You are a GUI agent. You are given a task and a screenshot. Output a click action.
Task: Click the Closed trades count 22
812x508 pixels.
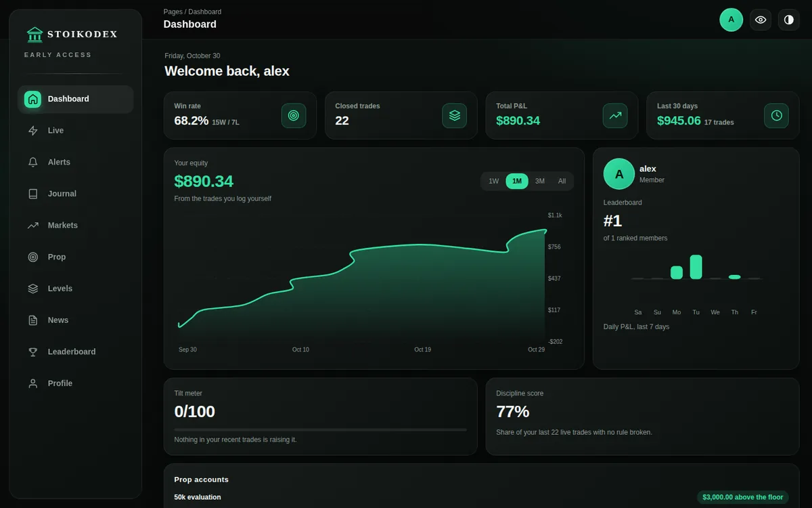pyautogui.click(x=342, y=121)
